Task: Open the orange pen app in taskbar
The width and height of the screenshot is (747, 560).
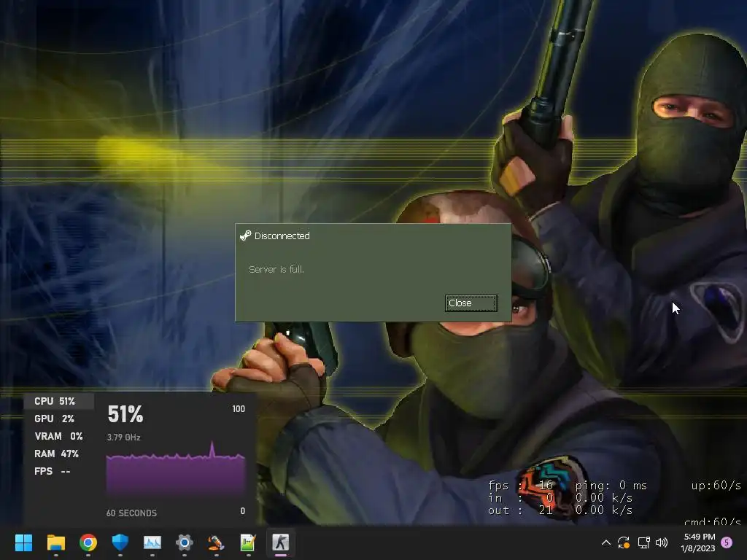Action: point(216,542)
